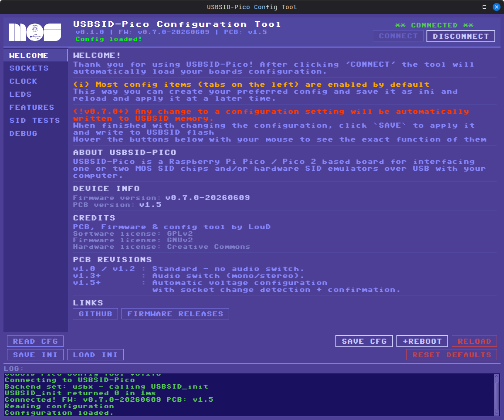Select the FEATURES tab
The width and height of the screenshot is (504, 420).
(x=35, y=108)
